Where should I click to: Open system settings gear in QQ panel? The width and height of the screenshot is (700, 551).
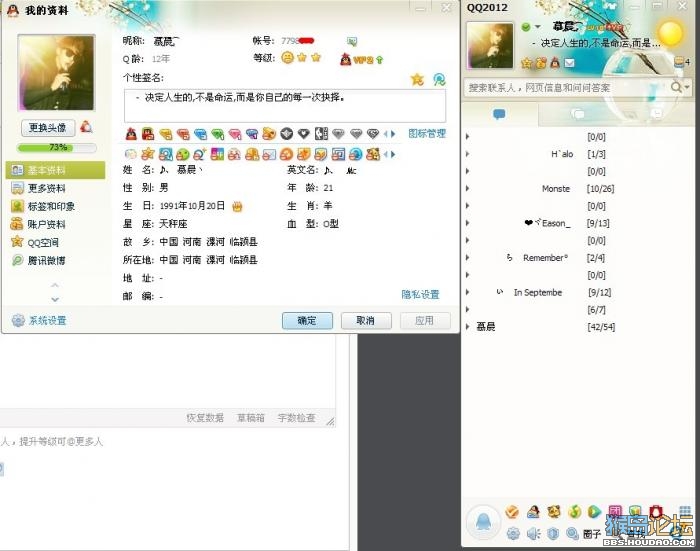(x=513, y=533)
